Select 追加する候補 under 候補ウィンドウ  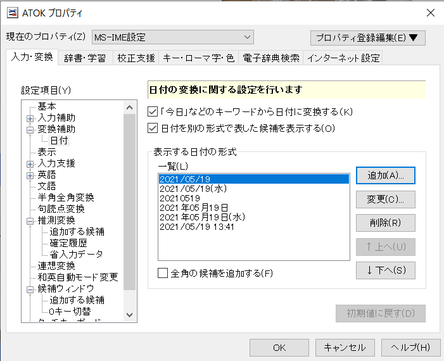77,300
